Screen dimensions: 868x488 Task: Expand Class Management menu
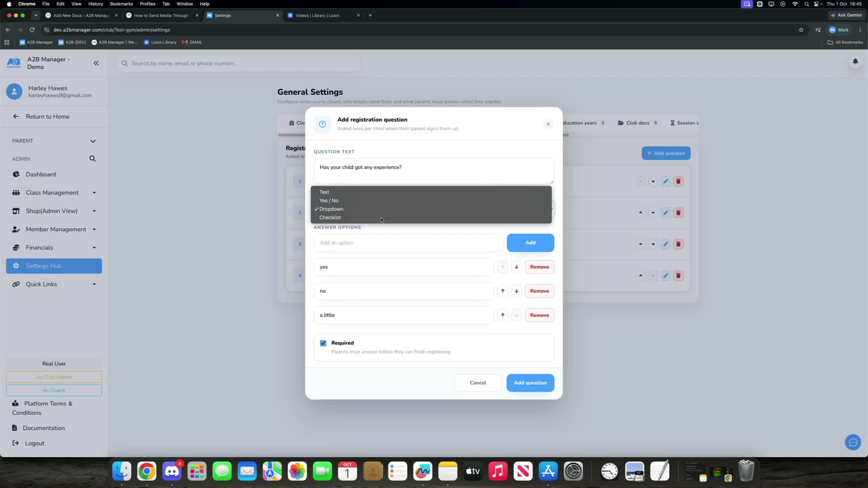(x=54, y=193)
